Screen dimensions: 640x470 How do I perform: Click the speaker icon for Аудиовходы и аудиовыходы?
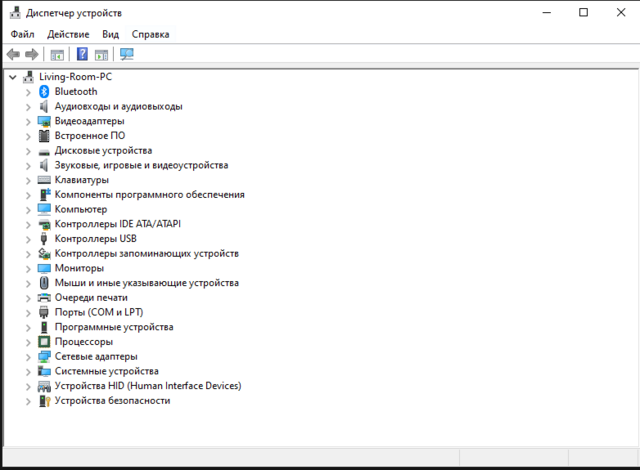[44, 106]
